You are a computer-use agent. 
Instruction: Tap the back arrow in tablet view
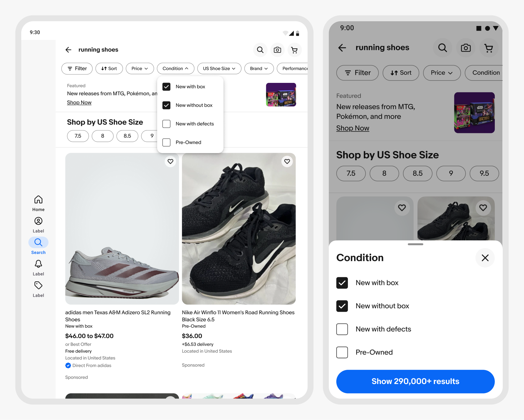pyautogui.click(x=68, y=50)
